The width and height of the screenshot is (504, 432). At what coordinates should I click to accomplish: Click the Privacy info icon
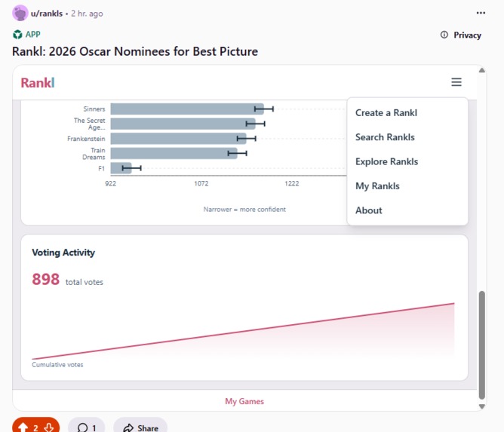point(444,35)
